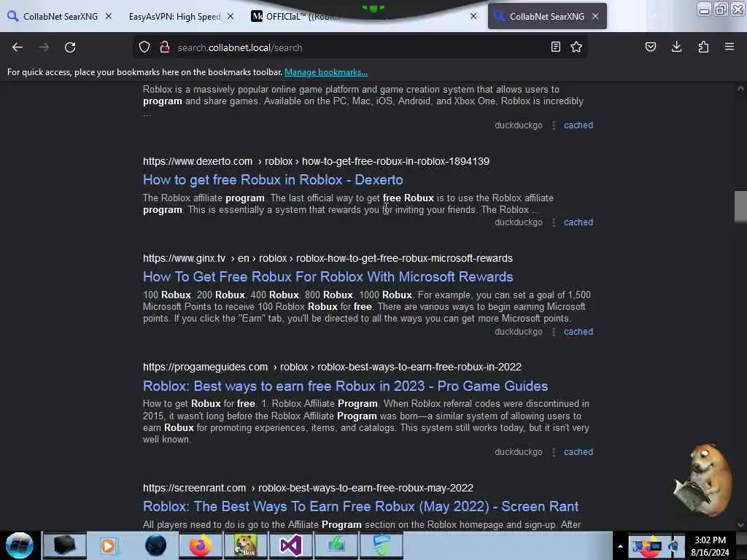
Task: Open the green pen taskbar app
Action: 336,545
